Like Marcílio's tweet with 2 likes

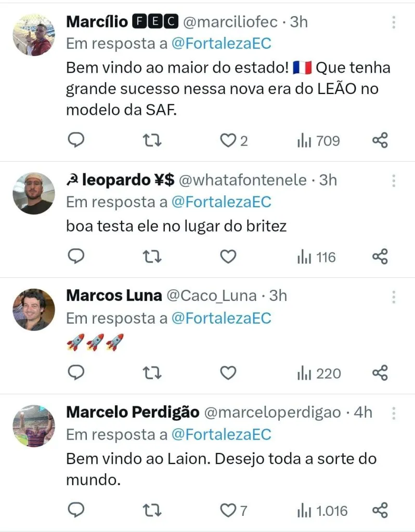228,140
